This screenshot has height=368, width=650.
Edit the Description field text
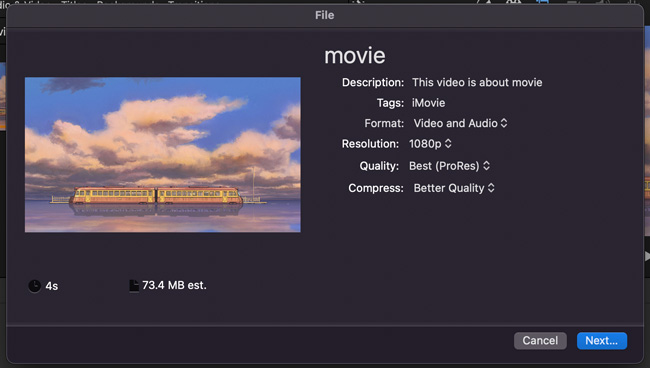[x=477, y=82]
